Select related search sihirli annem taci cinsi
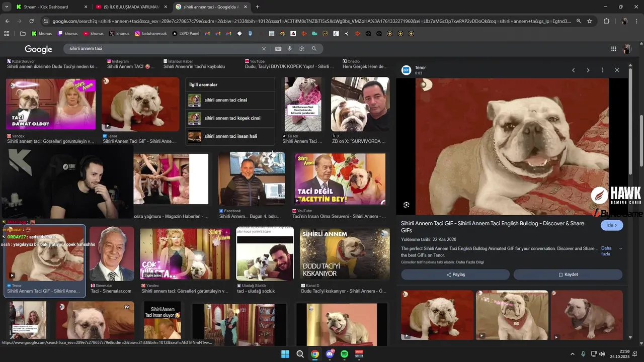Viewport: 644px width, 362px height. click(230, 100)
